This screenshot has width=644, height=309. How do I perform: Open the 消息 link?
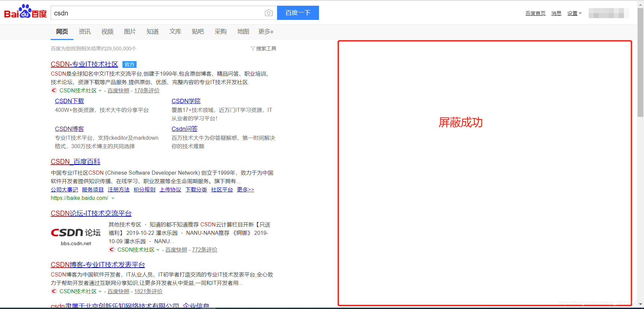click(556, 13)
